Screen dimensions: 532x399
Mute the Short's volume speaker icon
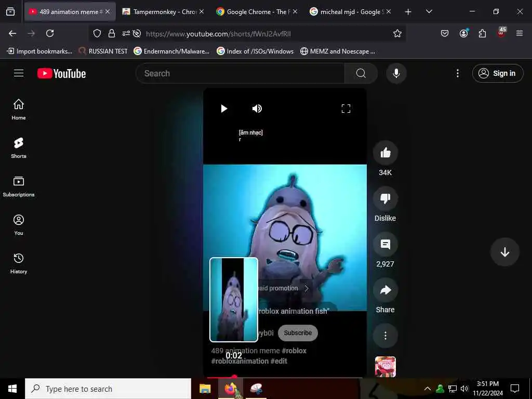[257, 109]
